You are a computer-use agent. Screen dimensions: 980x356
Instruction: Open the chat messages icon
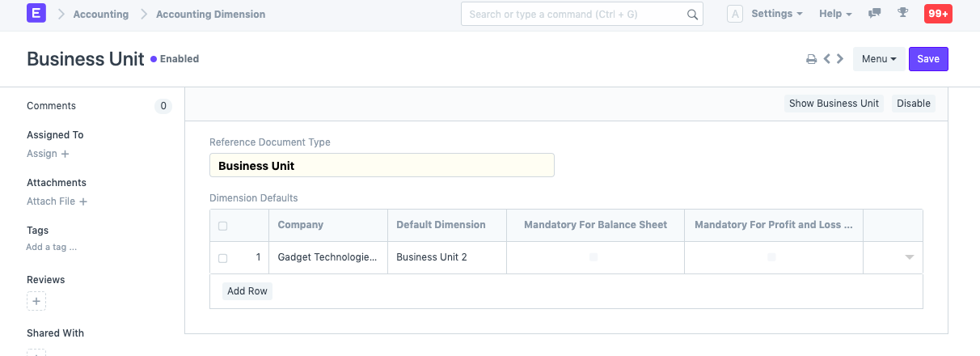coord(874,14)
